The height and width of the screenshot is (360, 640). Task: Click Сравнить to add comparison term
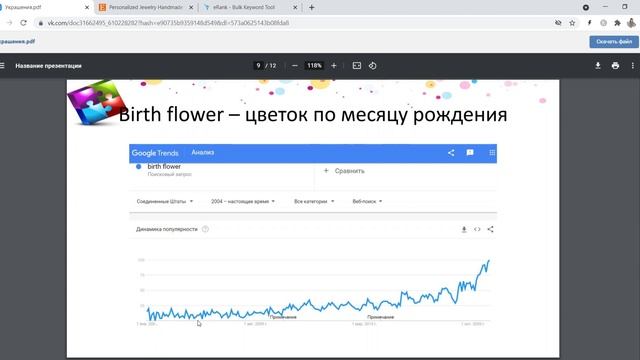pyautogui.click(x=344, y=171)
